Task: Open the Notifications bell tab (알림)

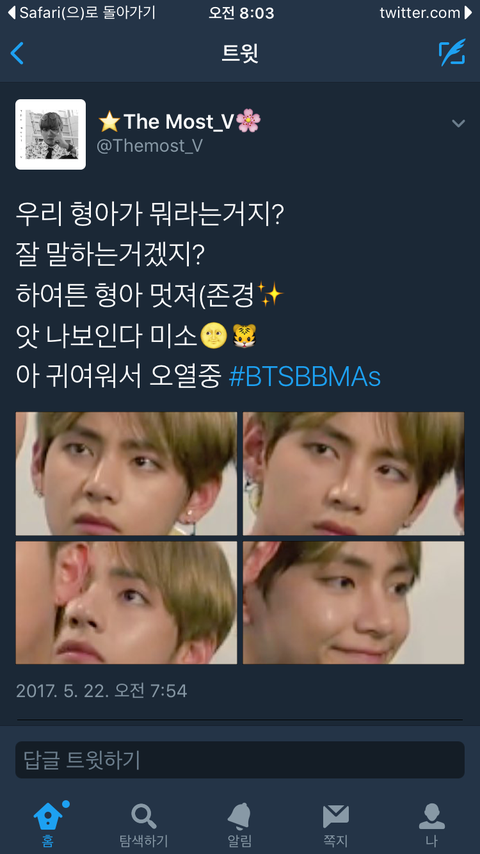Action: pyautogui.click(x=240, y=824)
